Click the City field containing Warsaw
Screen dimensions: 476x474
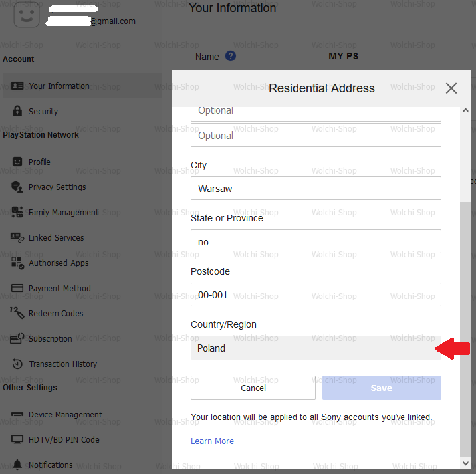(x=316, y=188)
